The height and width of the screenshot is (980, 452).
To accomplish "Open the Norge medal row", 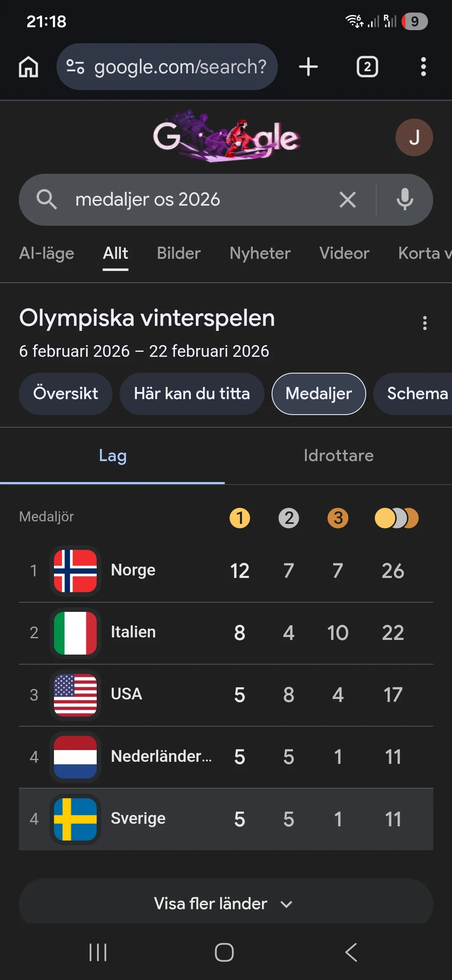I will 226,571.
